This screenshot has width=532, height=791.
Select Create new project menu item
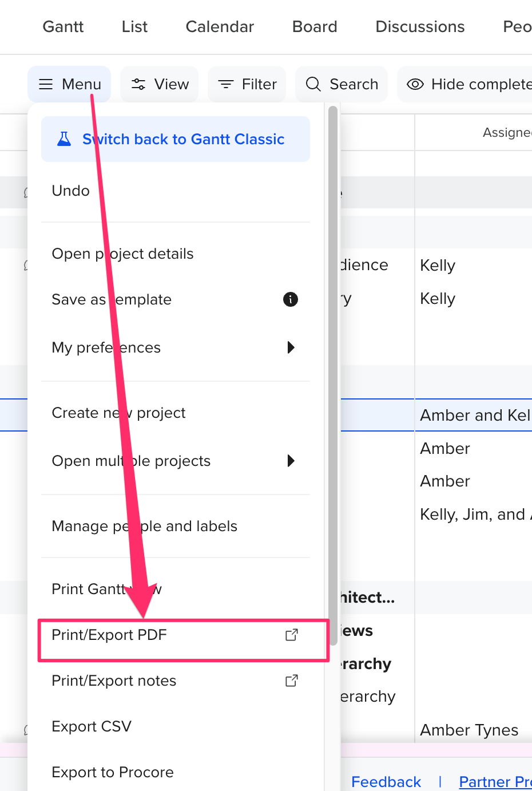(118, 413)
